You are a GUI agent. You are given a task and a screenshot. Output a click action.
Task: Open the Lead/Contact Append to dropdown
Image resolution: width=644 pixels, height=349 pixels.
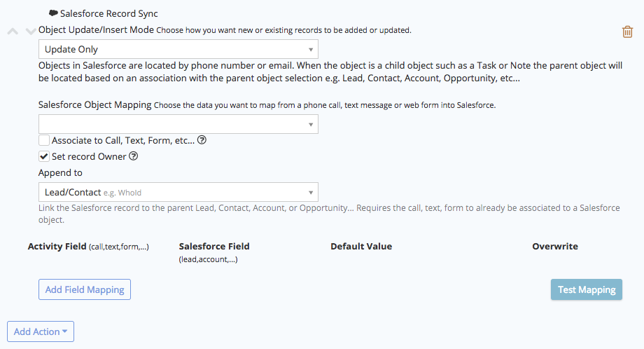178,192
